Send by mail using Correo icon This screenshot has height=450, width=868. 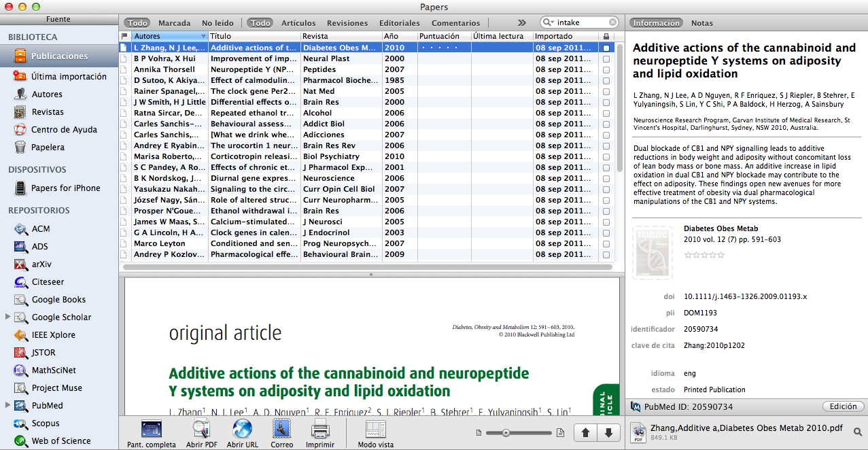click(281, 429)
